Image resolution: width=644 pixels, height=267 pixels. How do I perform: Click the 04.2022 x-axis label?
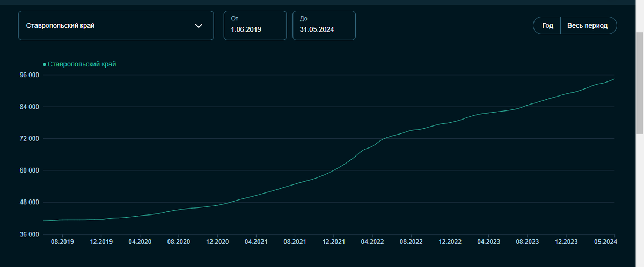372,242
